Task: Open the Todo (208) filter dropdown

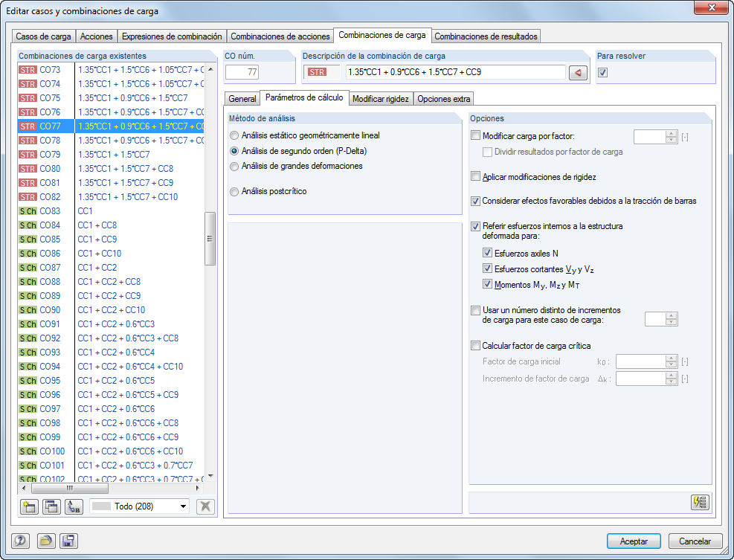Action: [x=140, y=506]
